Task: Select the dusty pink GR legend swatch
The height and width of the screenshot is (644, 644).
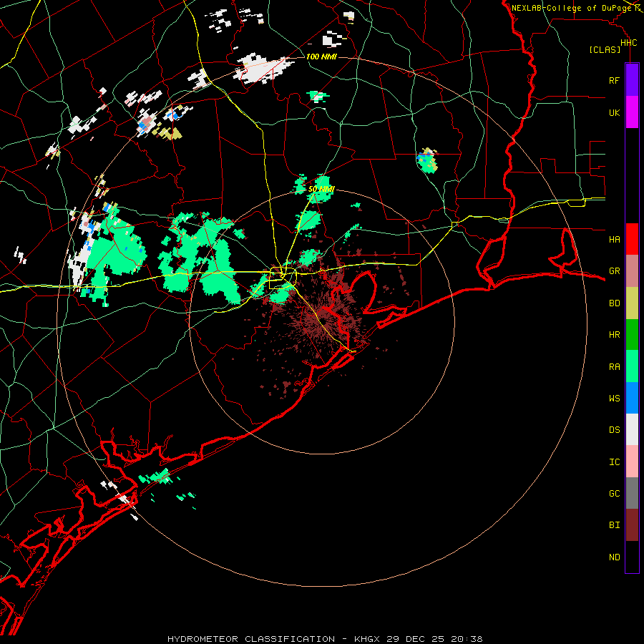Action: (632, 271)
